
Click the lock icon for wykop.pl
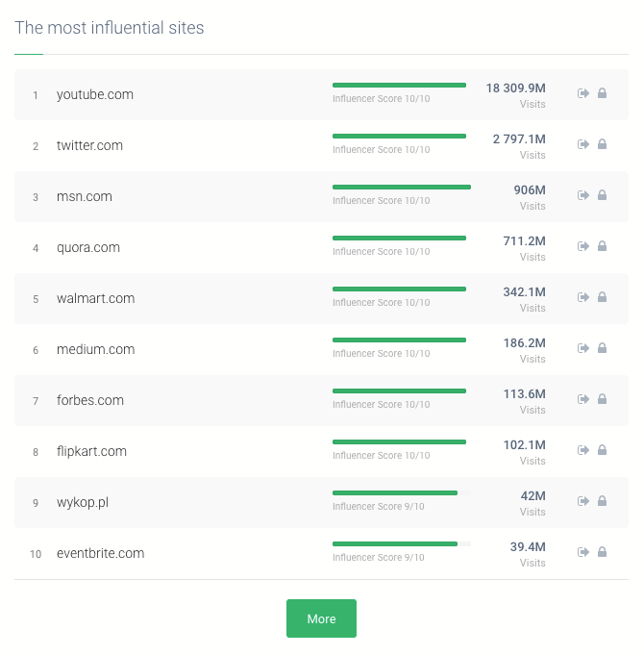tap(602, 500)
